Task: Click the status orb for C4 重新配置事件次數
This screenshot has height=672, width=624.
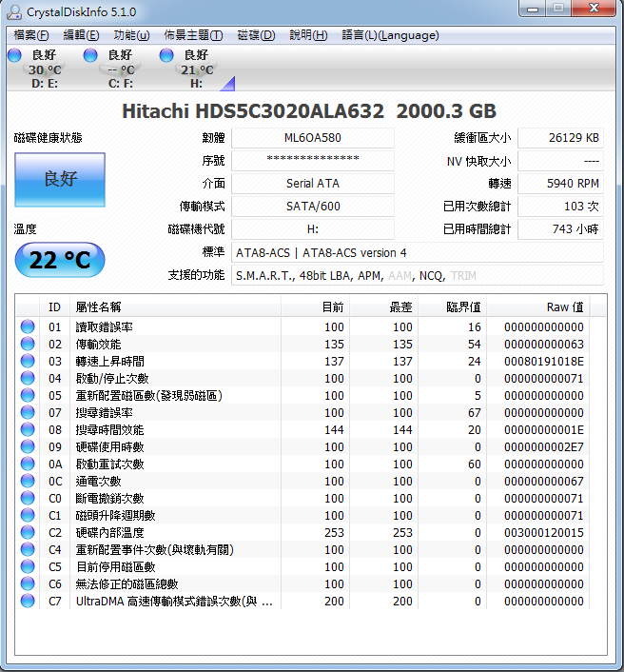Action: (x=28, y=549)
